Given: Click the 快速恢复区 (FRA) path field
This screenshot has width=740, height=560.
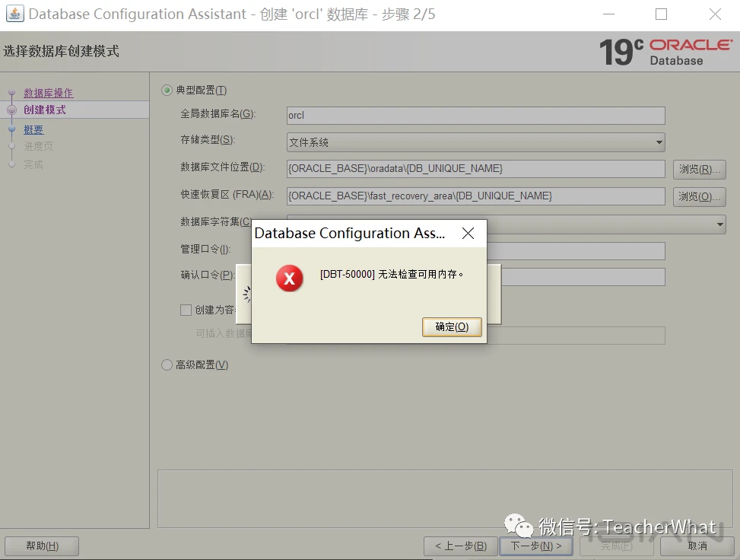Looking at the screenshot, I should pyautogui.click(x=476, y=196).
